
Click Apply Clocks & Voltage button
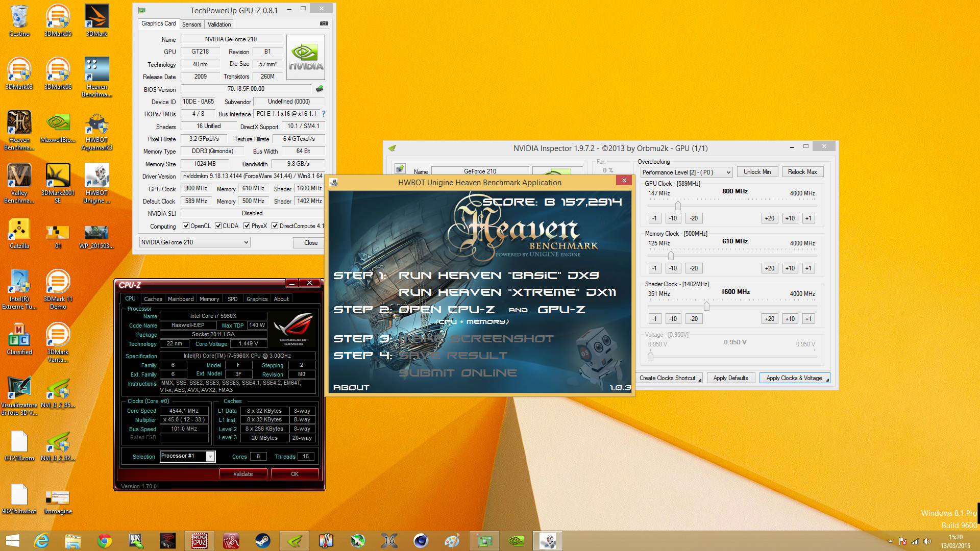(795, 378)
